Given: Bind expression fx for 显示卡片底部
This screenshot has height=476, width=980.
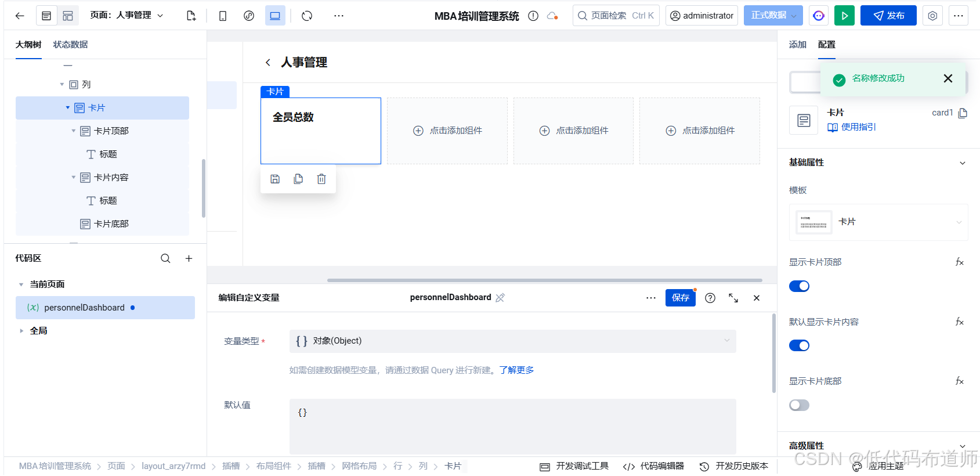Looking at the screenshot, I should coord(960,381).
